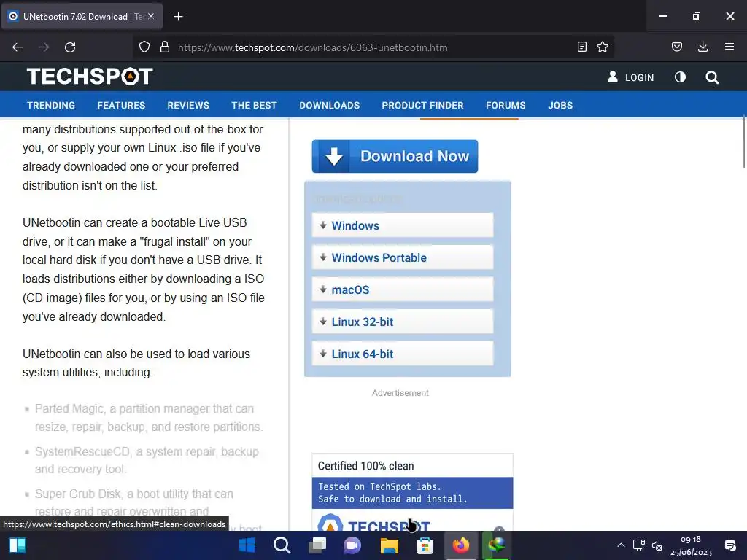The image size is (747, 560).
Task: Open the REVIEWS menu
Action: coord(188,105)
